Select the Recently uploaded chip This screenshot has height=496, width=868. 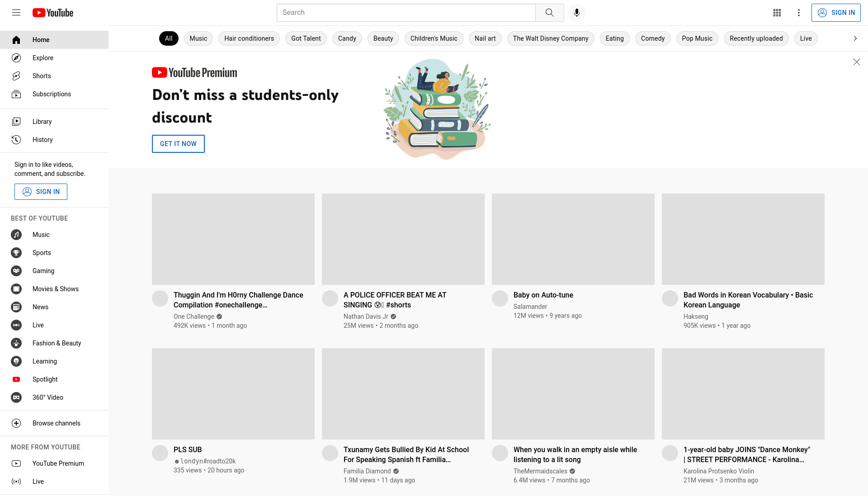[756, 38]
